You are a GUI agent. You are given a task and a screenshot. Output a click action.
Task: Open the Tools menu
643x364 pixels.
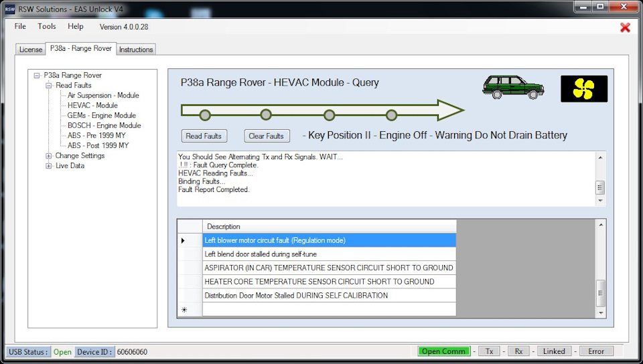point(47,26)
